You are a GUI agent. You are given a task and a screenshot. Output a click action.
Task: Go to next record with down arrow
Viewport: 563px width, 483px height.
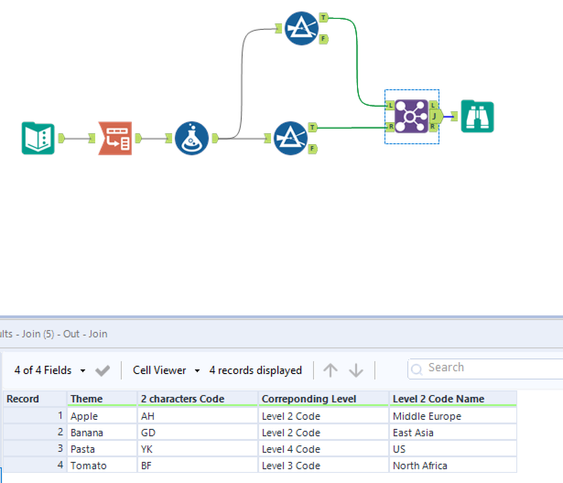click(x=356, y=370)
